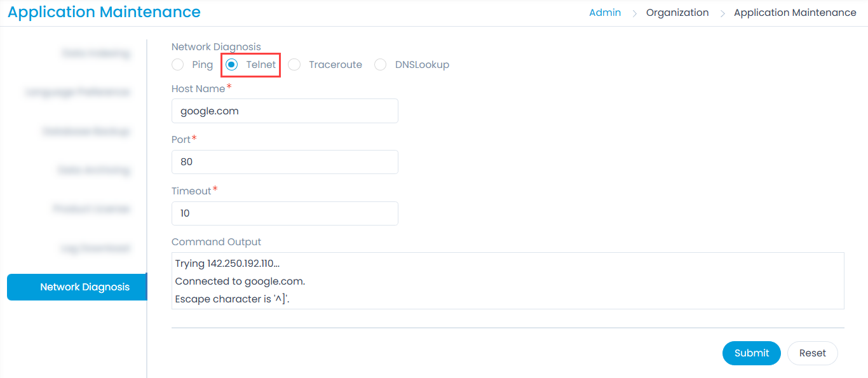Focus the Port input field
The height and width of the screenshot is (378, 868).
click(x=285, y=162)
